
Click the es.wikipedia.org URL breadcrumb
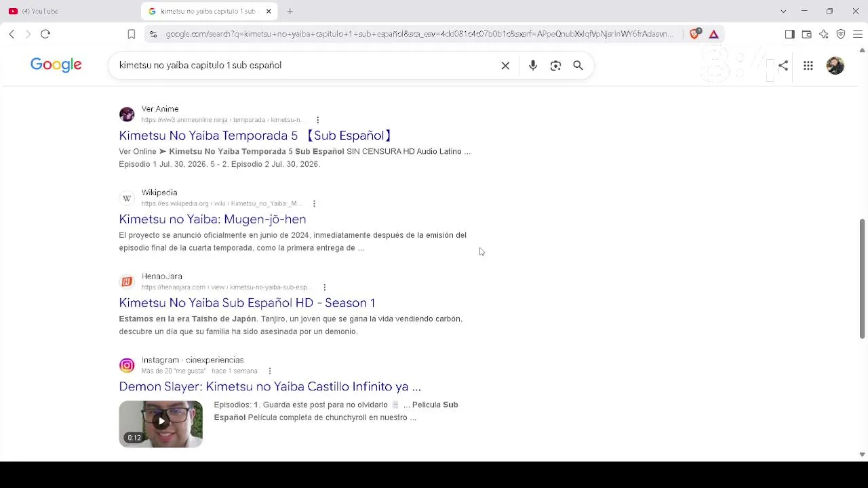[x=222, y=203]
